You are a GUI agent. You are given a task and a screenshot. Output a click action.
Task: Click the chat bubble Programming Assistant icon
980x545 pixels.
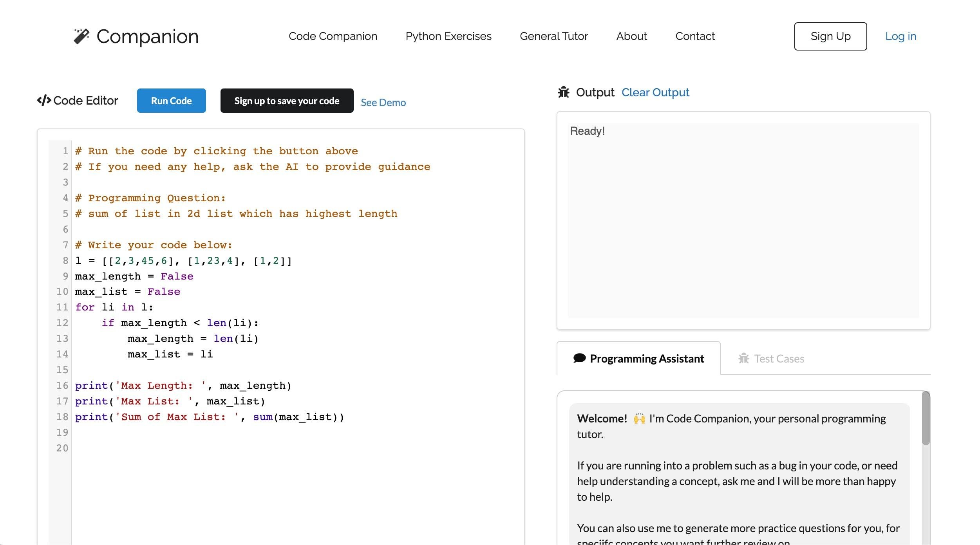tap(579, 358)
